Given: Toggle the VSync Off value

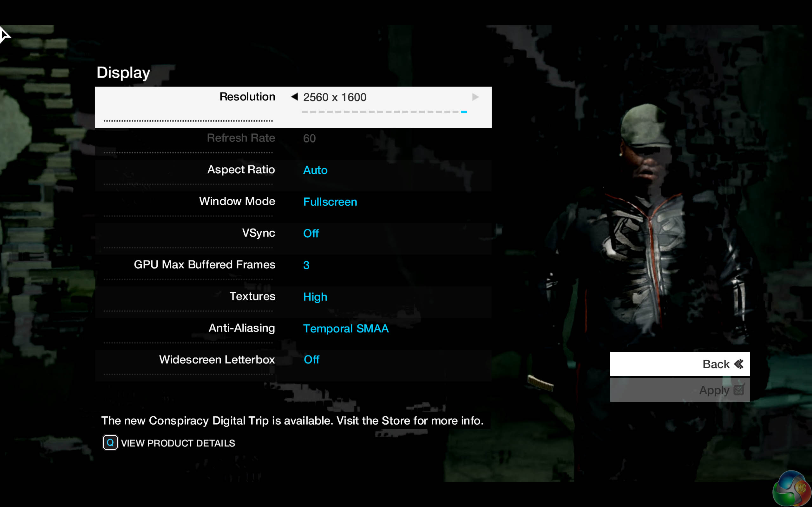Looking at the screenshot, I should tap(311, 234).
